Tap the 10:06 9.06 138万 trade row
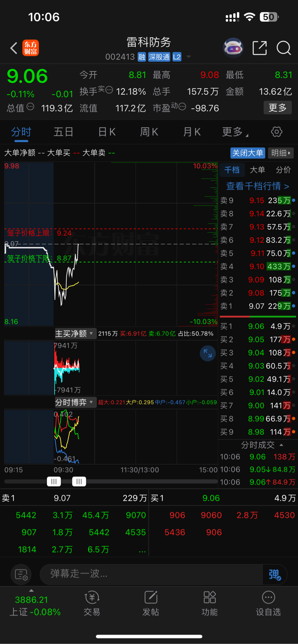 pyautogui.click(x=258, y=457)
